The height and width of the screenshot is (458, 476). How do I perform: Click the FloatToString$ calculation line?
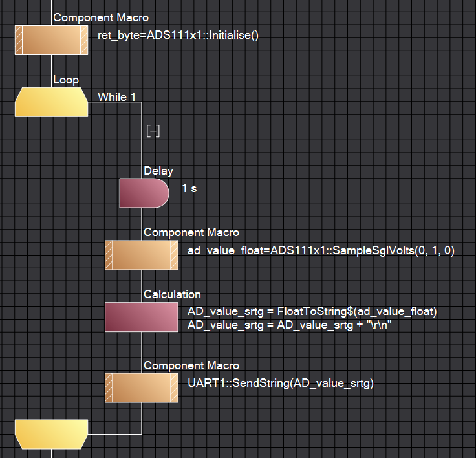pyautogui.click(x=312, y=312)
